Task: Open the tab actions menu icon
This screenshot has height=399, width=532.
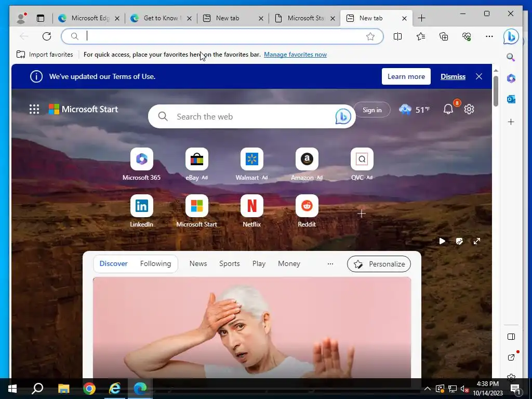Action: point(41,18)
